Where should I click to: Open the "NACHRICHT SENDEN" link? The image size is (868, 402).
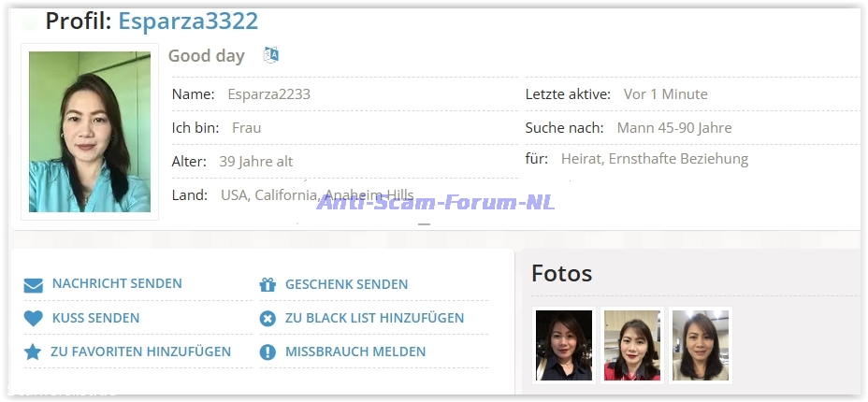(x=117, y=284)
